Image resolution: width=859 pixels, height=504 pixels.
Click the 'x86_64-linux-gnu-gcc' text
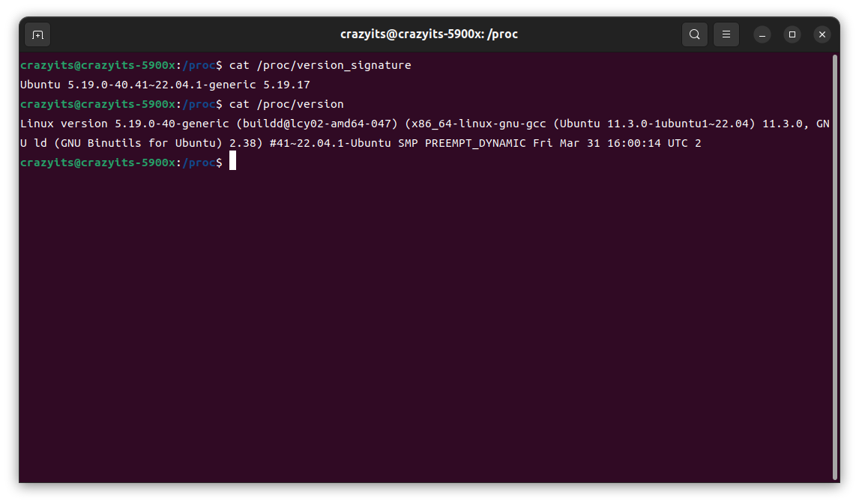pyautogui.click(x=479, y=124)
